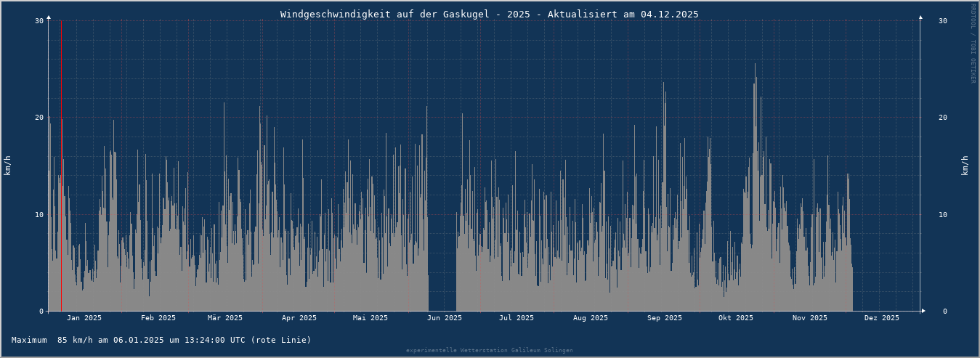Select the Sep 2025 axis label
This screenshot has height=358, width=980.
click(664, 318)
